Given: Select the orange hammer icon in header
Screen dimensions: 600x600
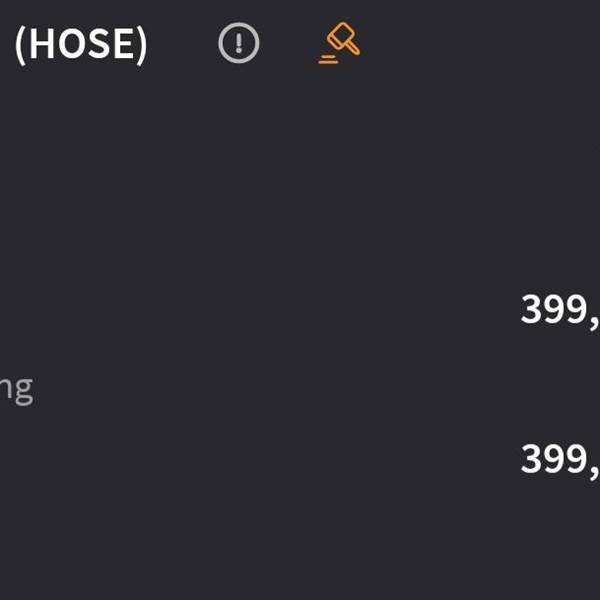Looking at the screenshot, I should click(x=340, y=43).
